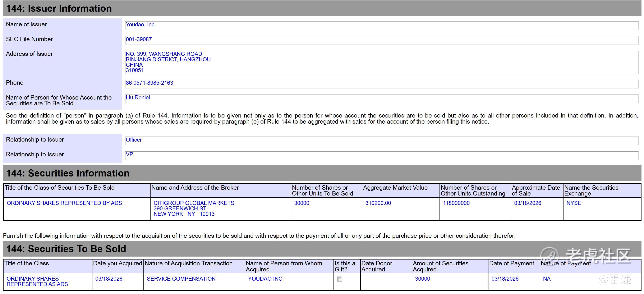The width and height of the screenshot is (644, 294).
Task: Click the YOUDAO INC acquired-from cell
Action: pyautogui.click(x=265, y=279)
